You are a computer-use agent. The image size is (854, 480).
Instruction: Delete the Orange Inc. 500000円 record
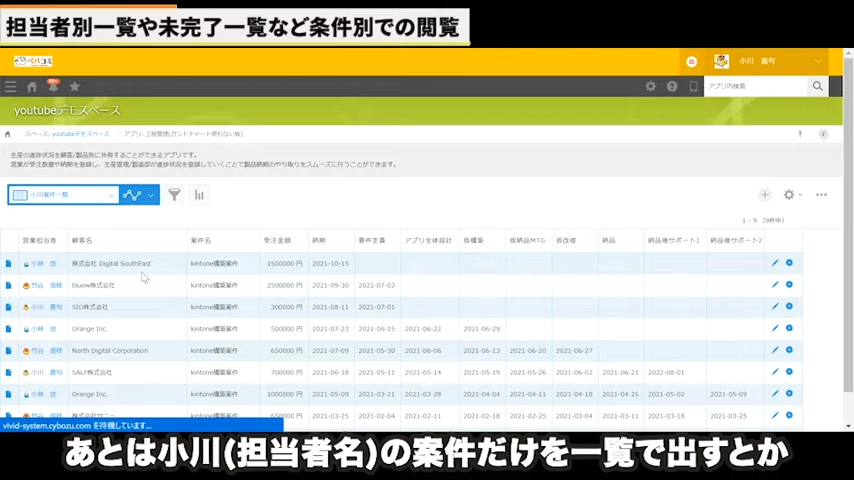click(789, 328)
